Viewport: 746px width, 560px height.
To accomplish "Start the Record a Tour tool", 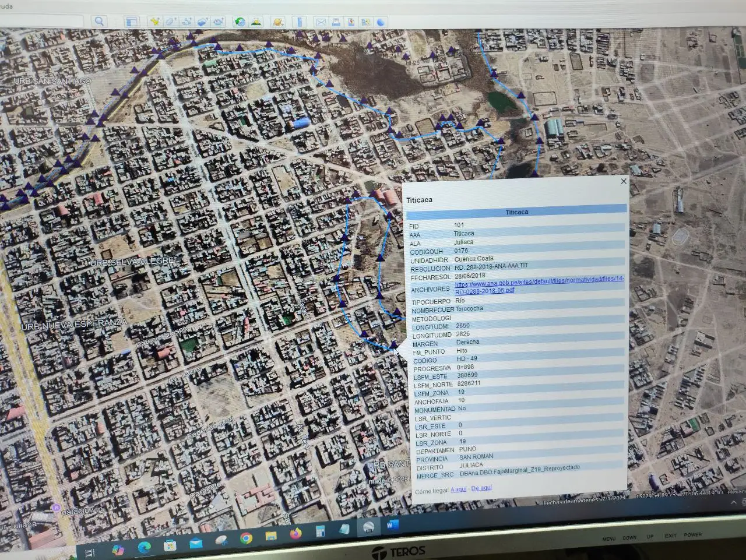I will coord(219,22).
